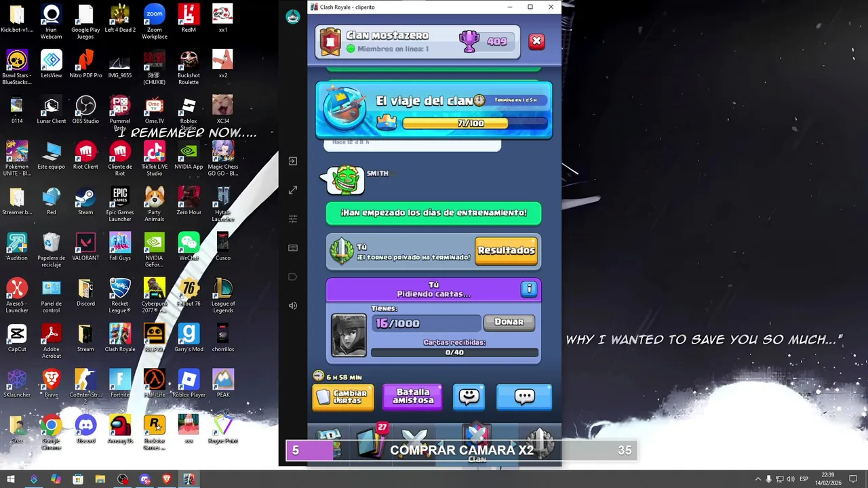This screenshot has height=488, width=868.
Task: Open the Windows Start menu
Action: [x=11, y=479]
